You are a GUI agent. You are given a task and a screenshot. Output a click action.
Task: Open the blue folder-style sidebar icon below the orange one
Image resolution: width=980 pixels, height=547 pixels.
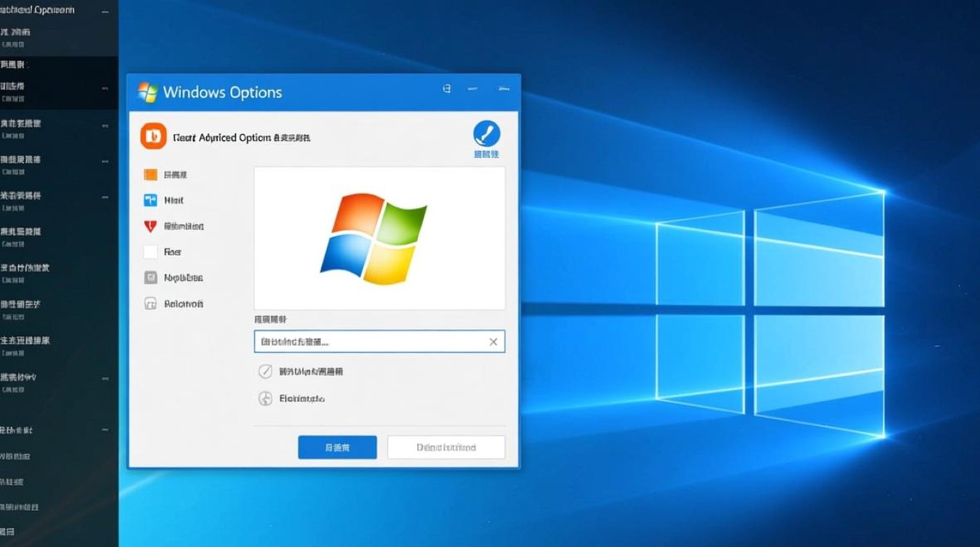pyautogui.click(x=149, y=201)
